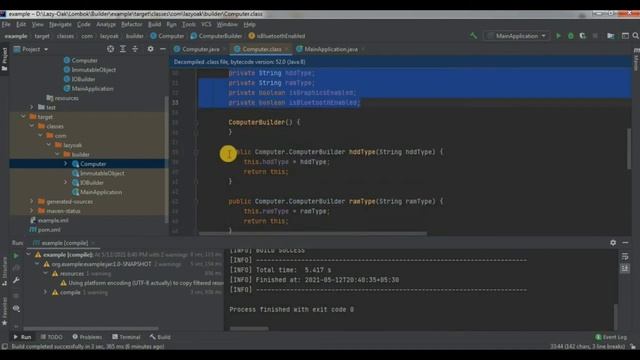Open the Build menu
640x360 pixels.
point(154,24)
